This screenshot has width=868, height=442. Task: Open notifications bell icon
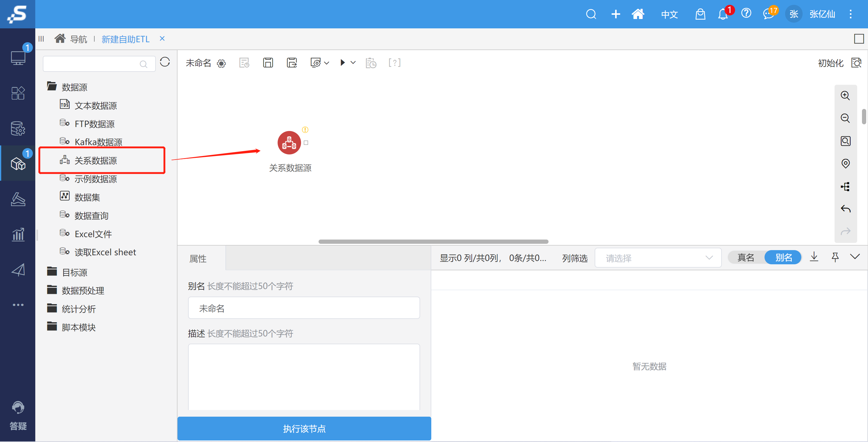tap(722, 14)
